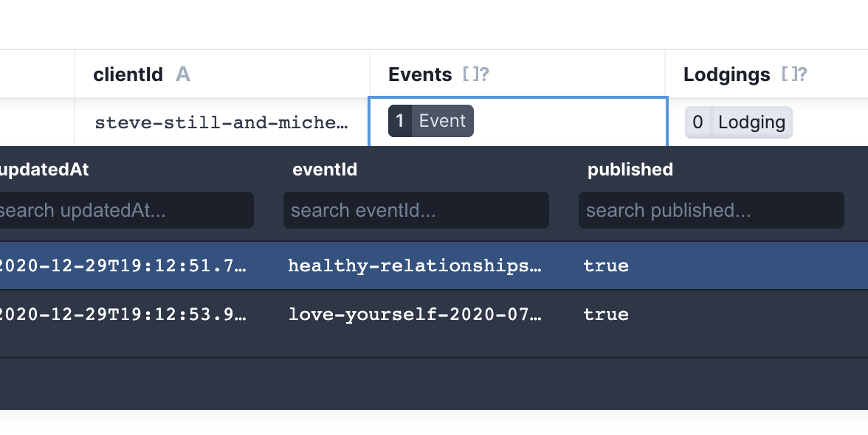Open the 0 Lodging badge
Screen dimensions: 868x435
tap(738, 122)
